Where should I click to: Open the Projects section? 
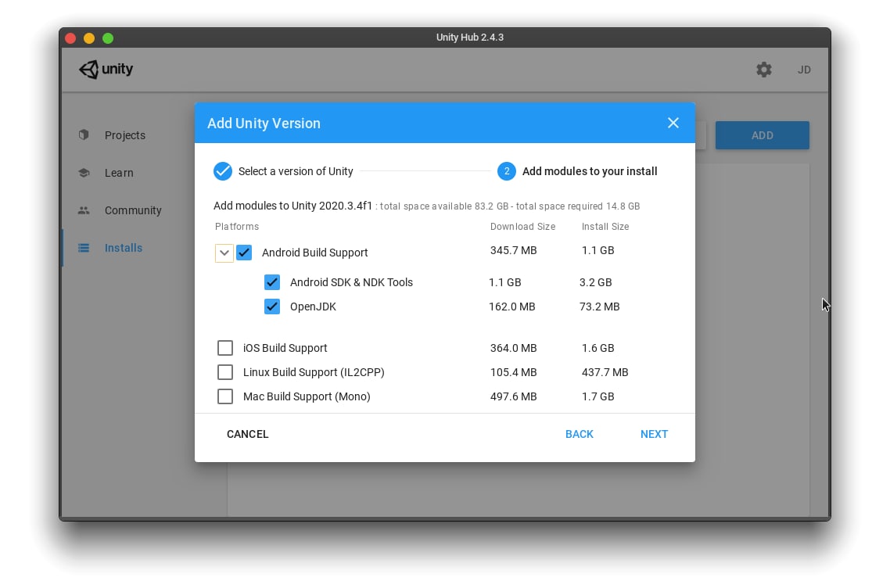click(x=125, y=135)
